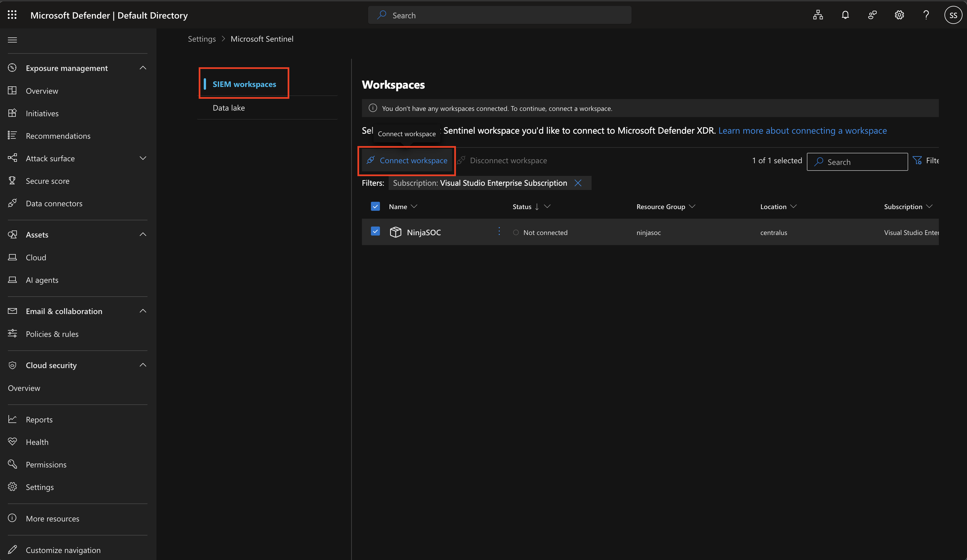Screen dimensions: 967x560
Task: Click the Exposure management icon
Action: click(12, 68)
